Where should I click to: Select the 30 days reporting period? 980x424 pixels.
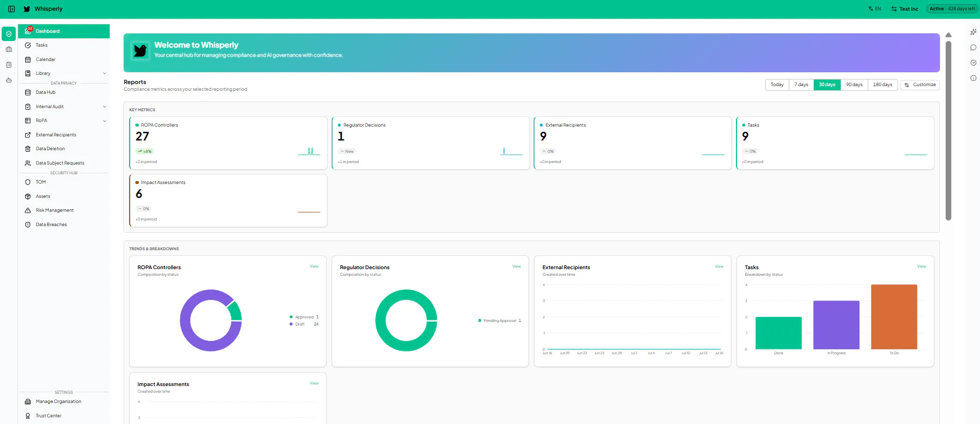(827, 85)
